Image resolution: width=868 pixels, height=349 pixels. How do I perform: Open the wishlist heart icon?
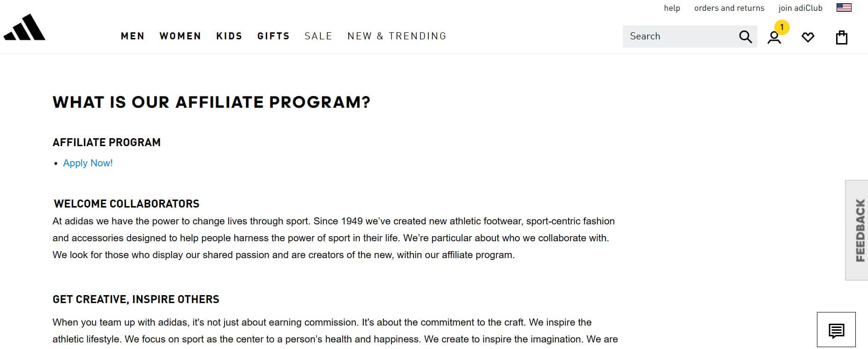808,37
